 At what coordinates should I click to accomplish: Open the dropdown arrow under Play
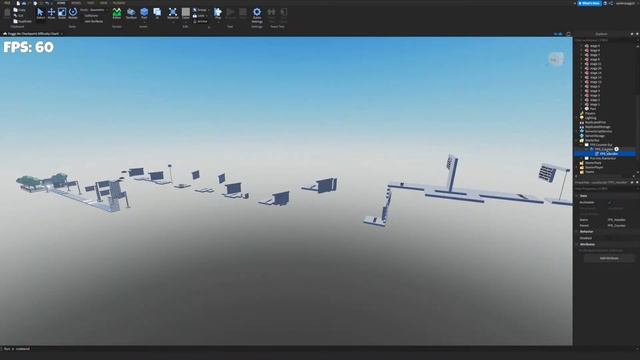click(218, 21)
